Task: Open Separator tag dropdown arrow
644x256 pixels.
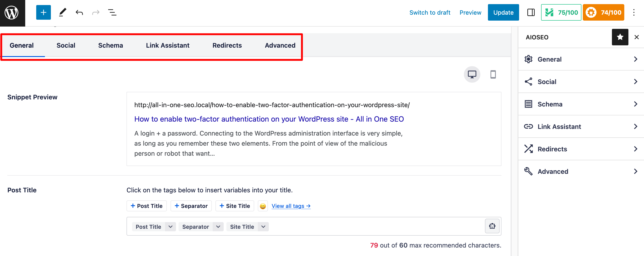Action: pyautogui.click(x=218, y=227)
